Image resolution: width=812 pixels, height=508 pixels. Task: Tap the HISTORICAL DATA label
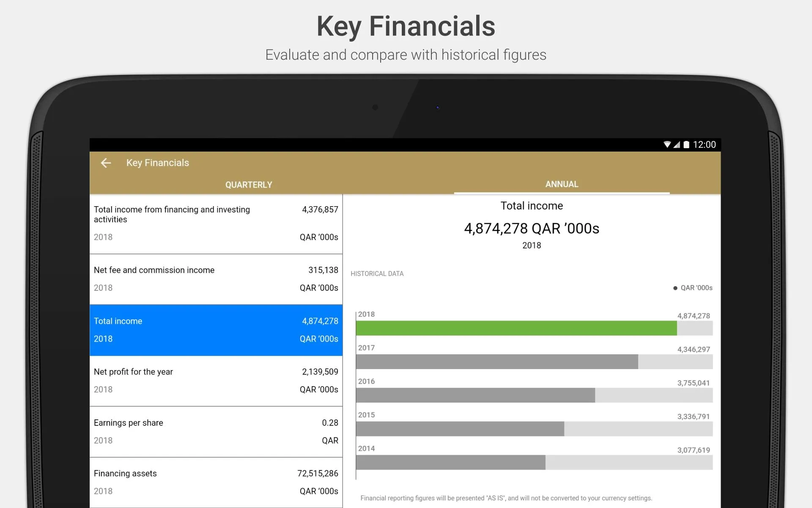point(377,273)
